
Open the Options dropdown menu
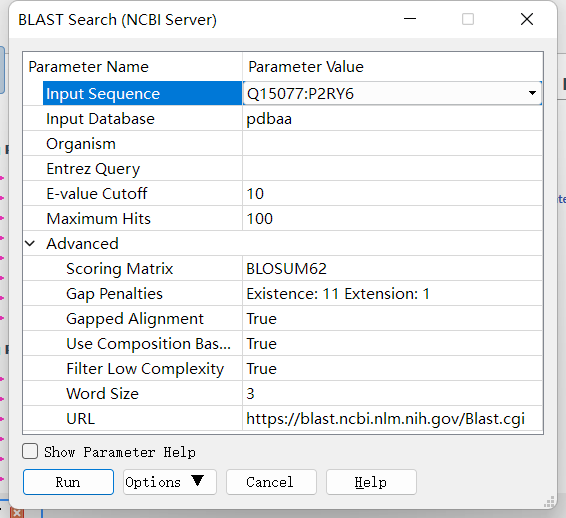[170, 482]
